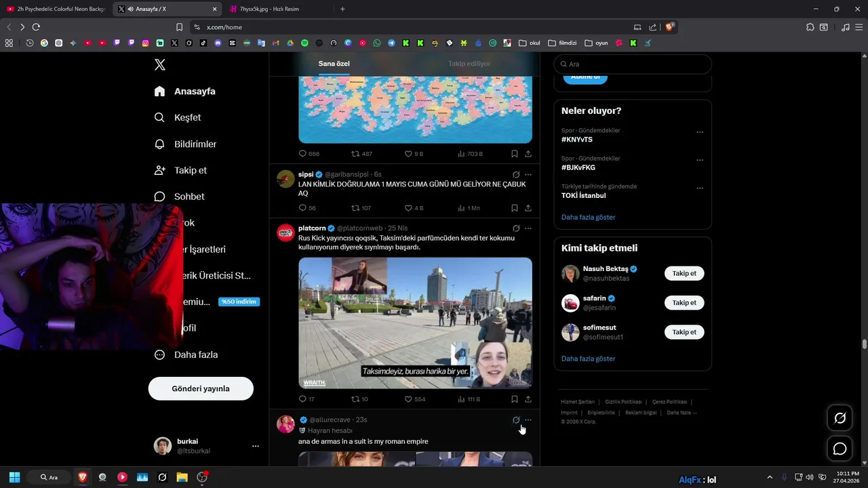Image resolution: width=868 pixels, height=488 pixels.
Task: Open more options for #BJKvFKG trend
Action: pyautogui.click(x=700, y=160)
